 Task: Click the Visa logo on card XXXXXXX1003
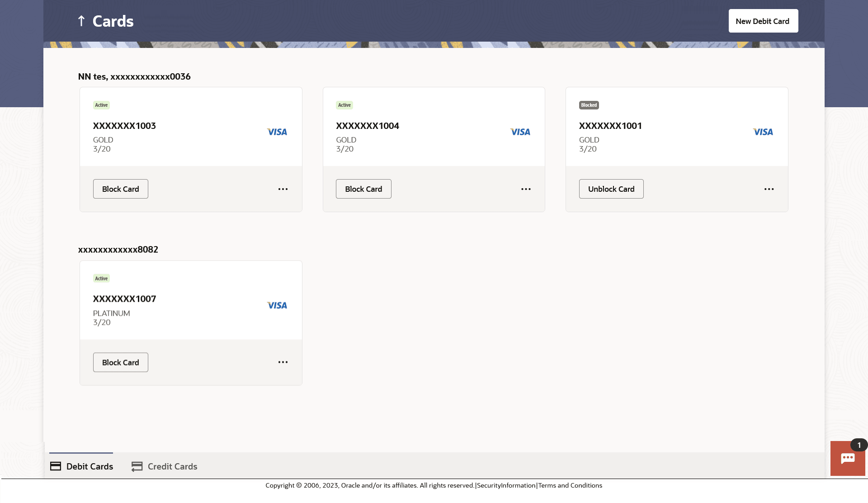pos(277,132)
